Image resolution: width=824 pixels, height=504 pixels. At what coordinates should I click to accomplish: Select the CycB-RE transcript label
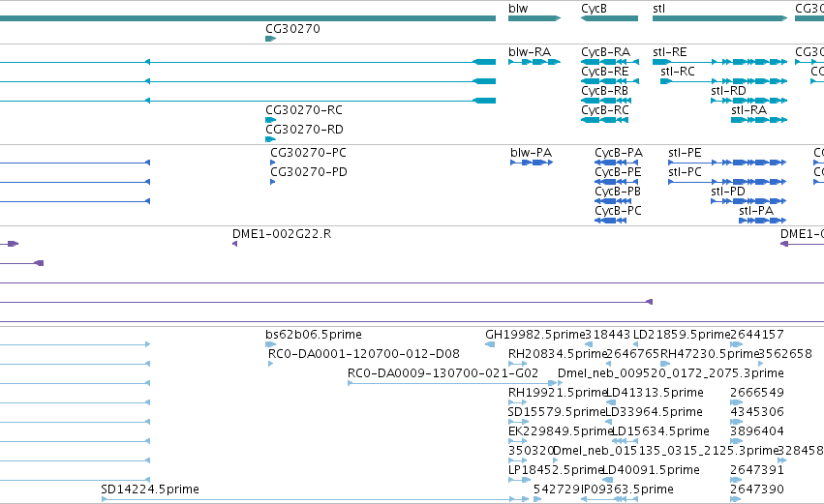click(x=605, y=72)
